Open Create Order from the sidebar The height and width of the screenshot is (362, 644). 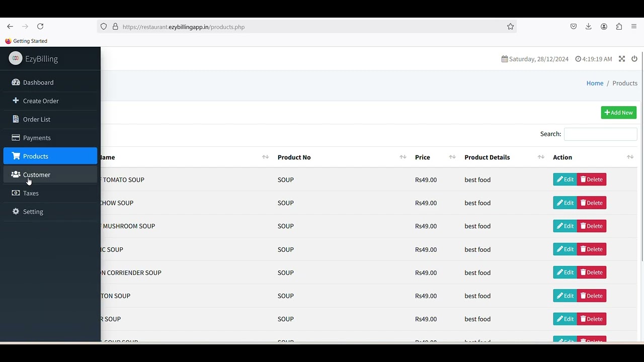pyautogui.click(x=50, y=101)
